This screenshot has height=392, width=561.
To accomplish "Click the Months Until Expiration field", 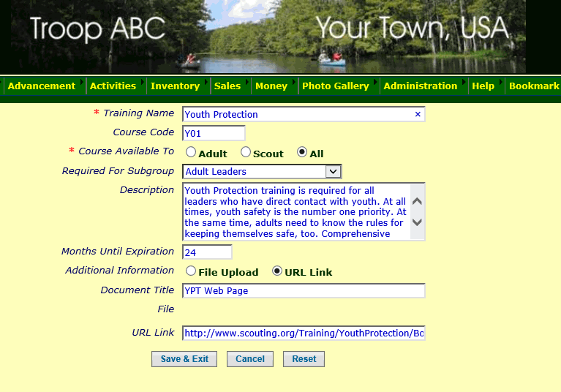I will [207, 252].
